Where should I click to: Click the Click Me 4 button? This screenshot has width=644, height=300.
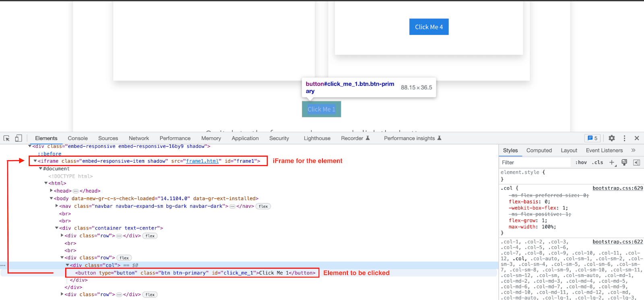click(x=429, y=27)
